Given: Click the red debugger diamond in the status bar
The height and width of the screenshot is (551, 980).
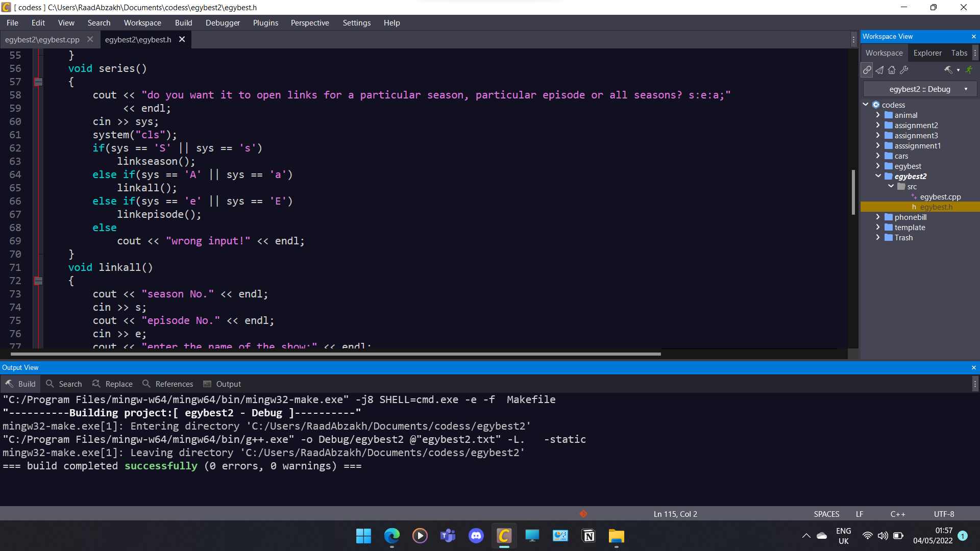Looking at the screenshot, I should (x=583, y=514).
